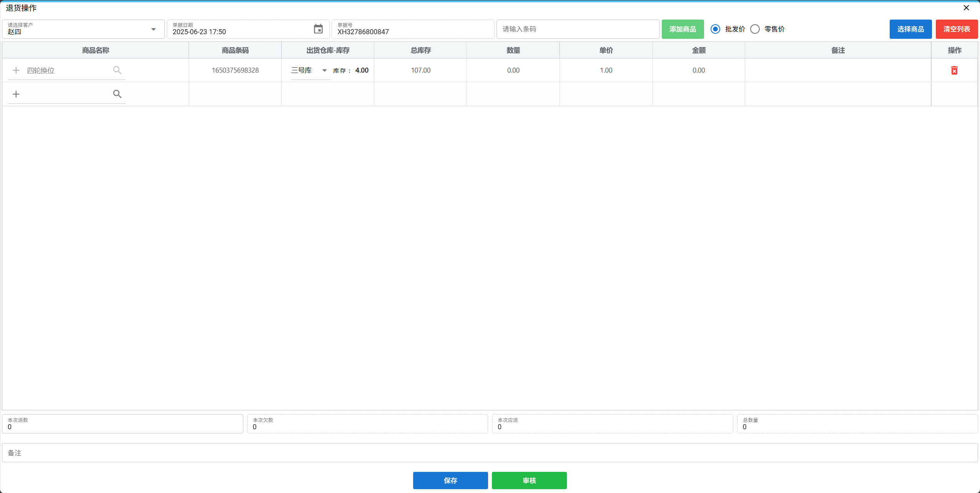Click the 审核 button
Viewport: 980px width, 493px height.
pyautogui.click(x=529, y=480)
